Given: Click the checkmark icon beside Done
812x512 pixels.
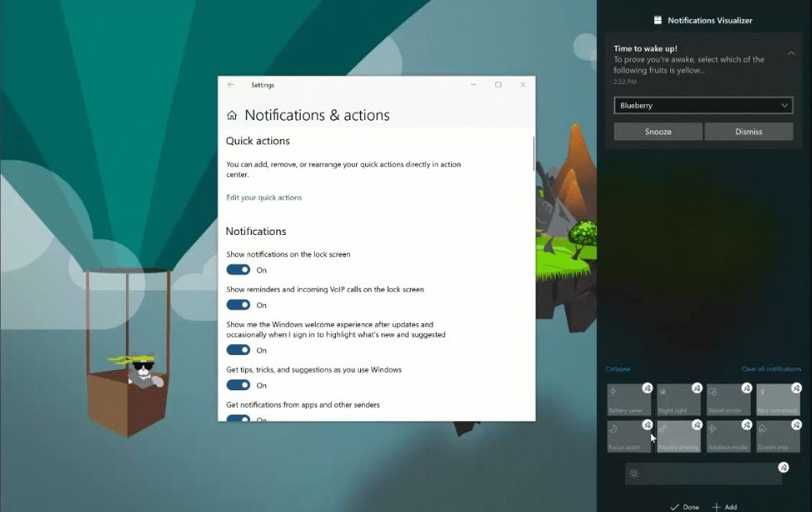Looking at the screenshot, I should click(x=674, y=507).
